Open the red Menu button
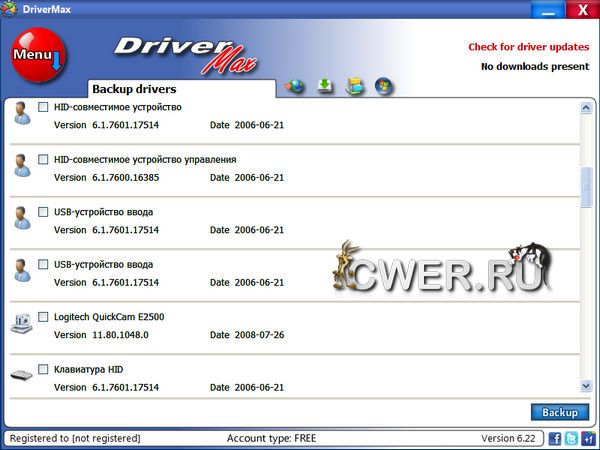This screenshot has height=450, width=600. 38,55
